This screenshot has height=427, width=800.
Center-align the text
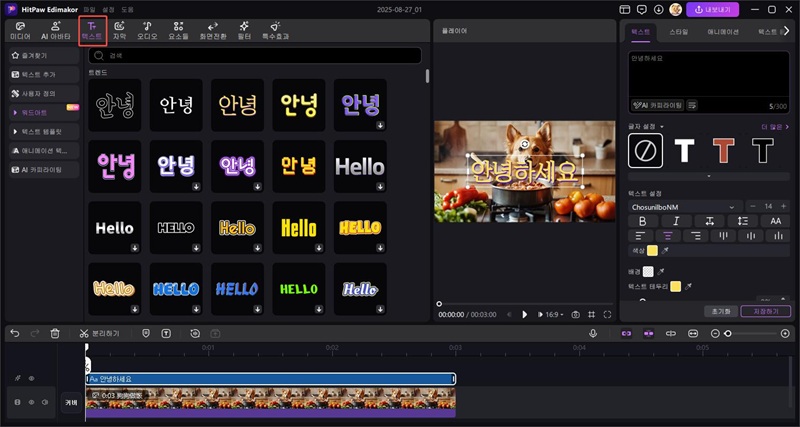[x=667, y=236]
